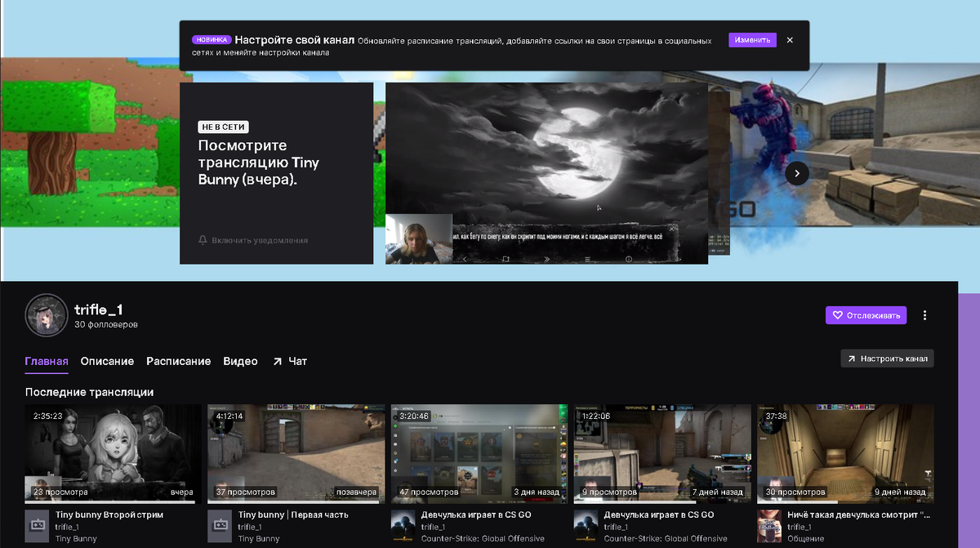Click the НЕ В СЕТИ offline badge
Viewport: 980px width, 548px height.
224,127
